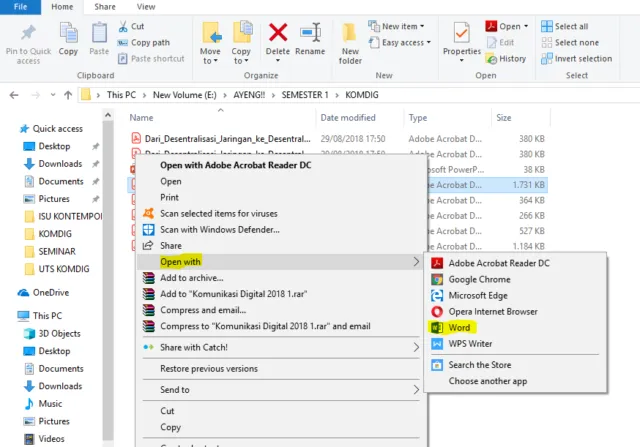Click History in the ribbon
The height and width of the screenshot is (447, 640).
[506, 59]
